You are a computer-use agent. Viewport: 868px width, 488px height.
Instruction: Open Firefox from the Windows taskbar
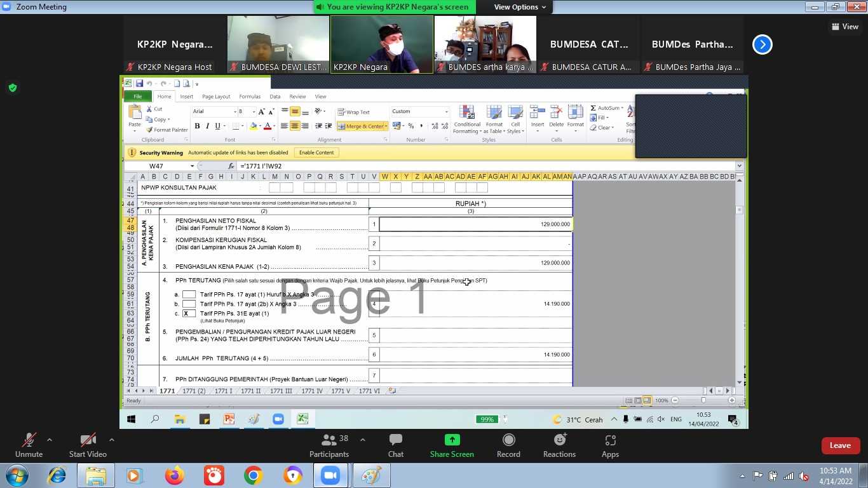pyautogui.click(x=174, y=475)
